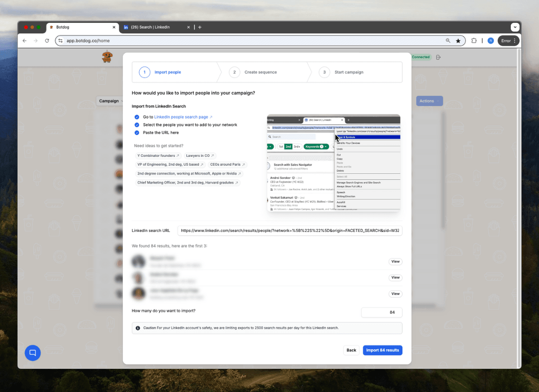Viewport: 539px width, 392px height.
Task: Bookmark page with the star icon
Action: (x=458, y=41)
